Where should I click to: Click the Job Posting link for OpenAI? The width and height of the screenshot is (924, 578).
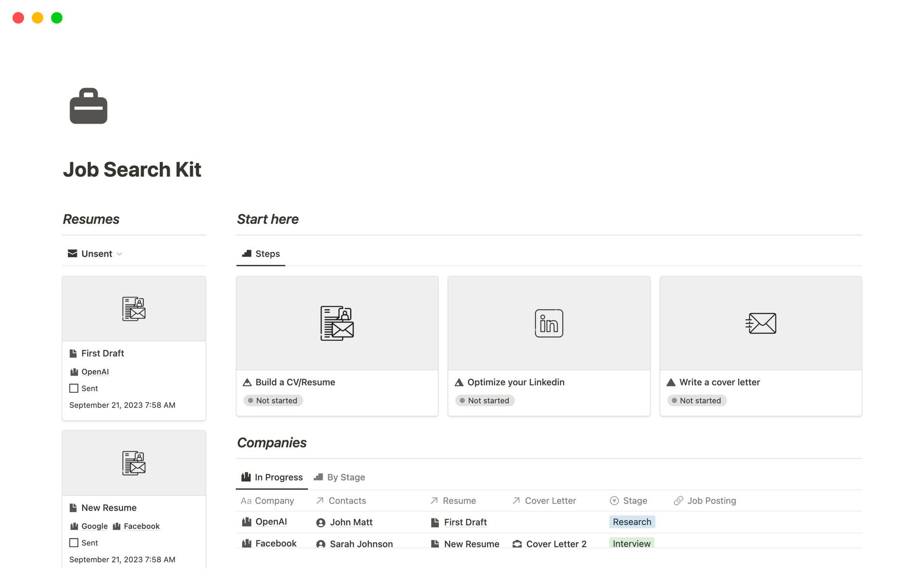tap(712, 521)
